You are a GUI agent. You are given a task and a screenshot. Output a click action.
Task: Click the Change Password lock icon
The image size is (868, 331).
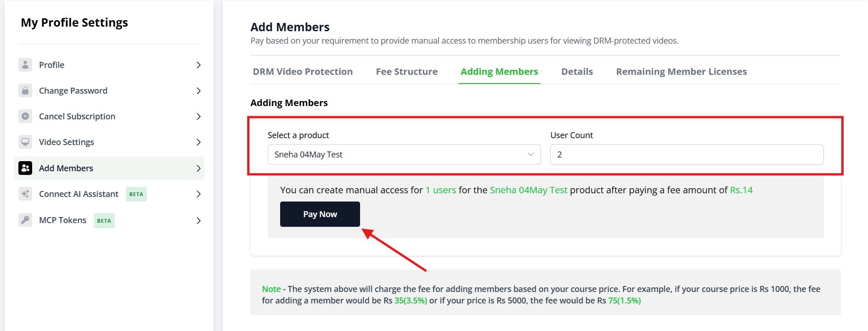click(x=25, y=90)
